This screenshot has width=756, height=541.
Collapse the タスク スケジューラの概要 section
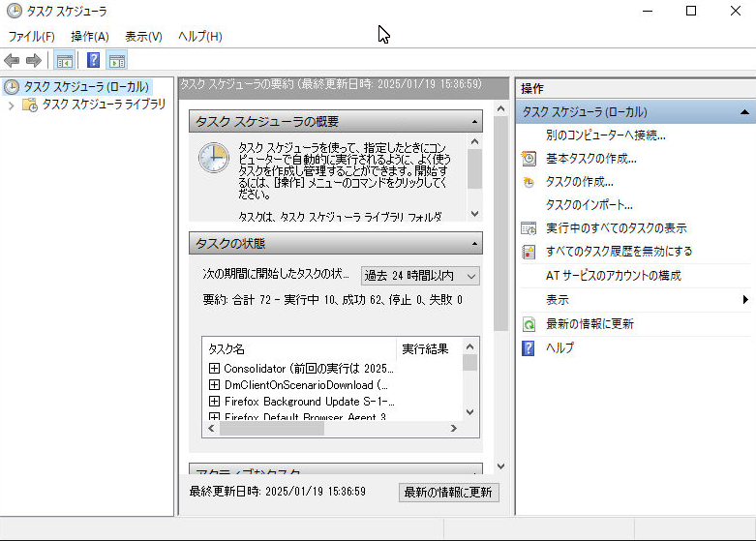click(473, 122)
